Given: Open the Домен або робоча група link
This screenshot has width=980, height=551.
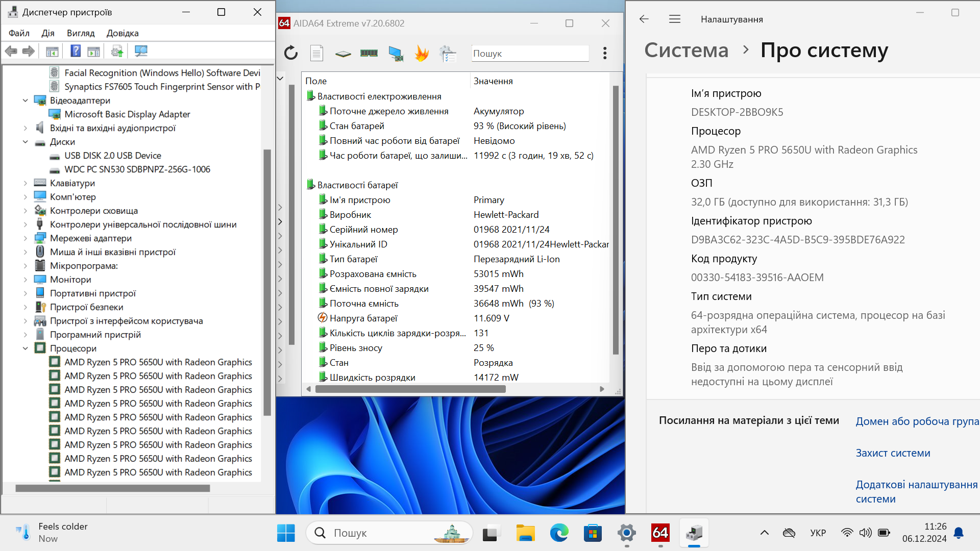Looking at the screenshot, I should point(917,421).
